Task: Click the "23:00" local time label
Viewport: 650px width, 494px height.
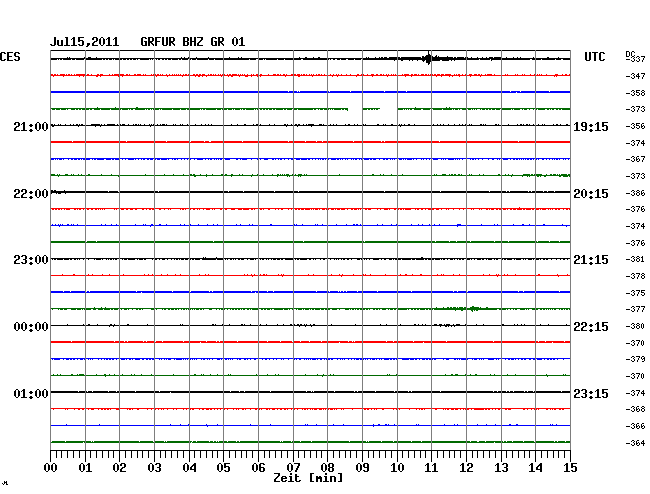Action: pos(31,260)
